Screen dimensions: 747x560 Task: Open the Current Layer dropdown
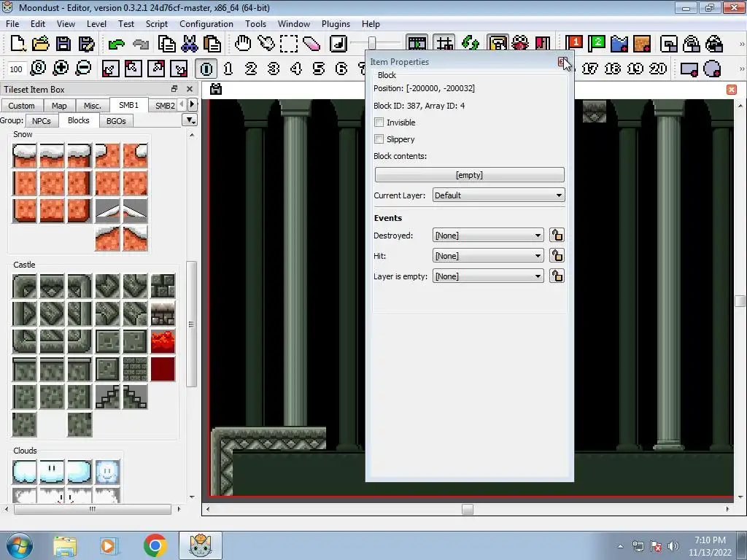pyautogui.click(x=498, y=195)
